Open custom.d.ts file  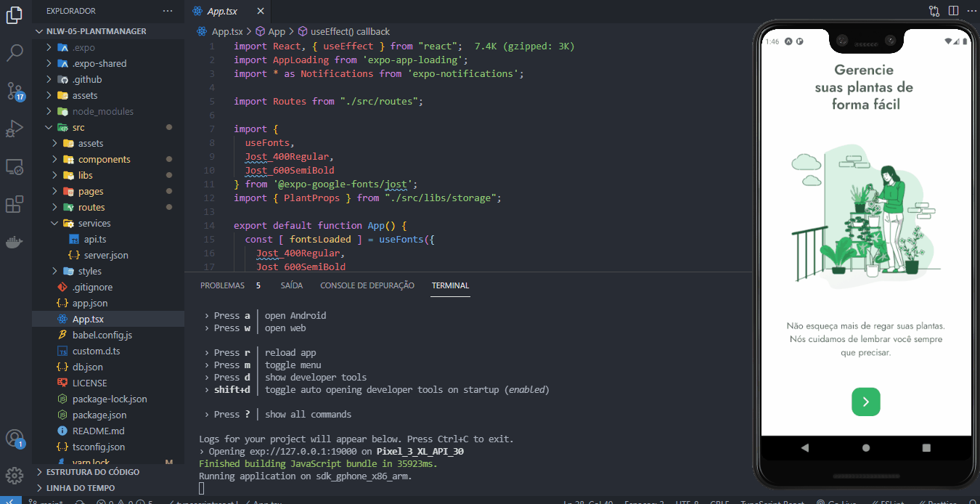pyautogui.click(x=108, y=351)
